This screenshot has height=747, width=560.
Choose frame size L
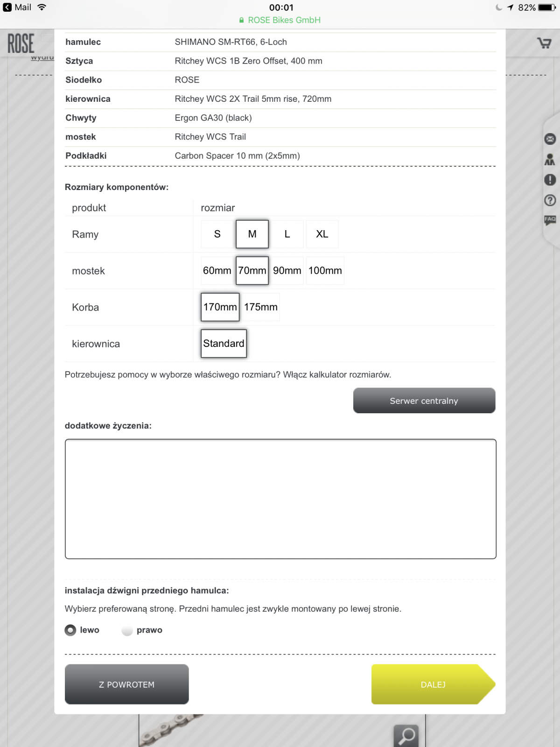pyautogui.click(x=287, y=234)
